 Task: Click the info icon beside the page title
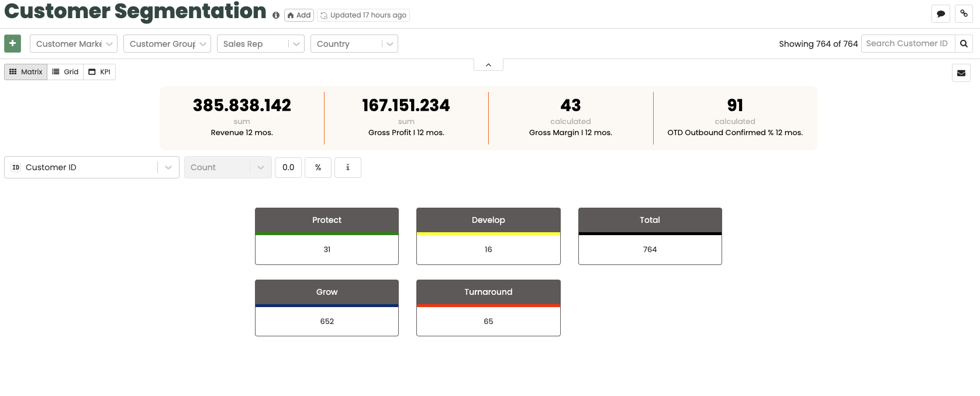click(276, 15)
